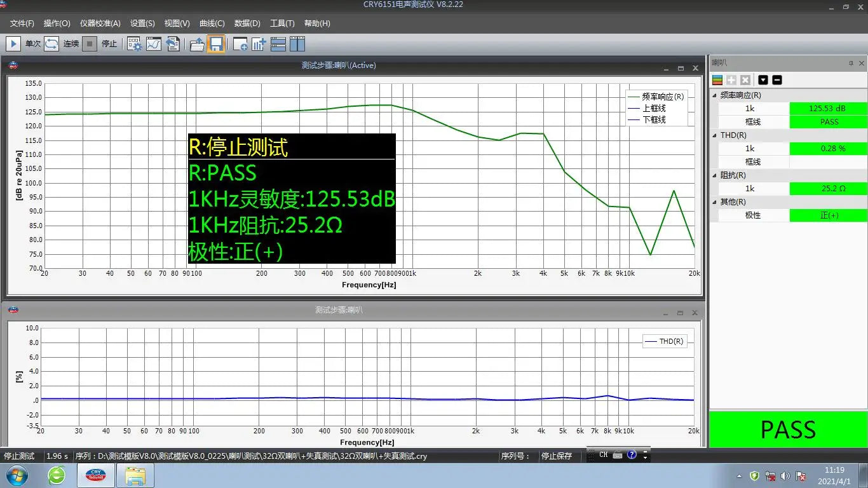Select the vertical side-by-side layout icon
Viewport: 868px width, 488px height.
pyautogui.click(x=297, y=44)
